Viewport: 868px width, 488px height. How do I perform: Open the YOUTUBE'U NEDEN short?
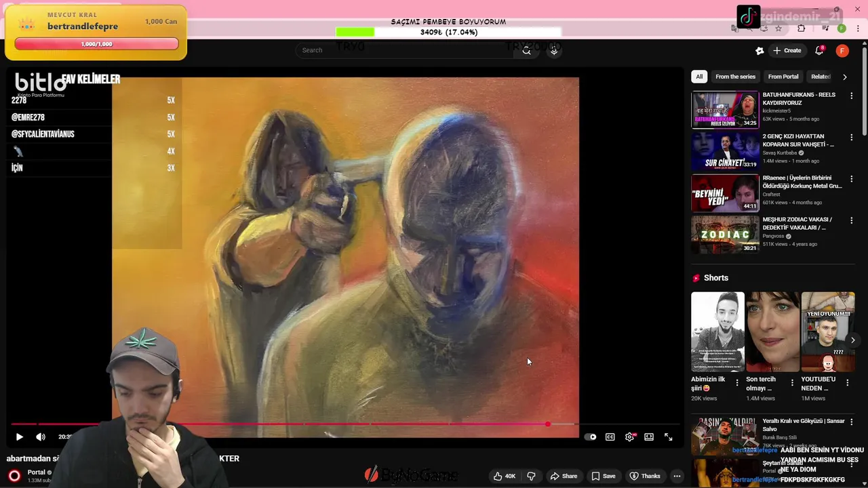828,332
